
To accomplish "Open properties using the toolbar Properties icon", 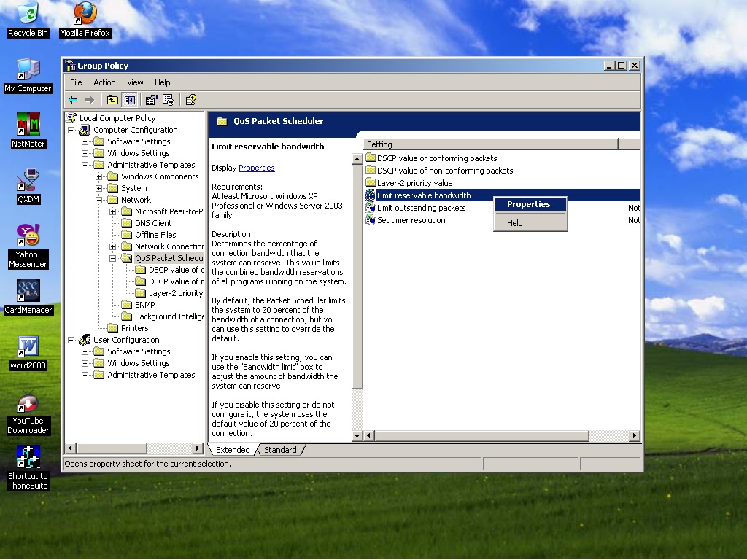I will tap(150, 100).
